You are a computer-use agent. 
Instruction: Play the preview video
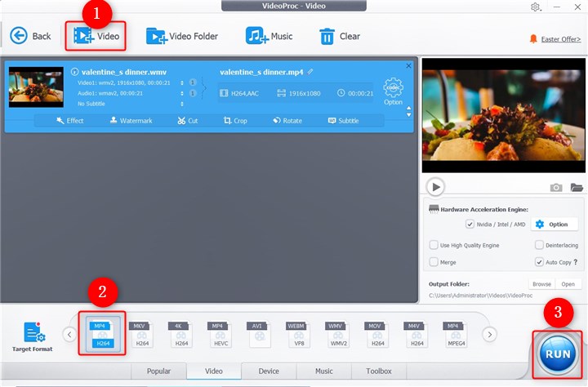tap(435, 187)
